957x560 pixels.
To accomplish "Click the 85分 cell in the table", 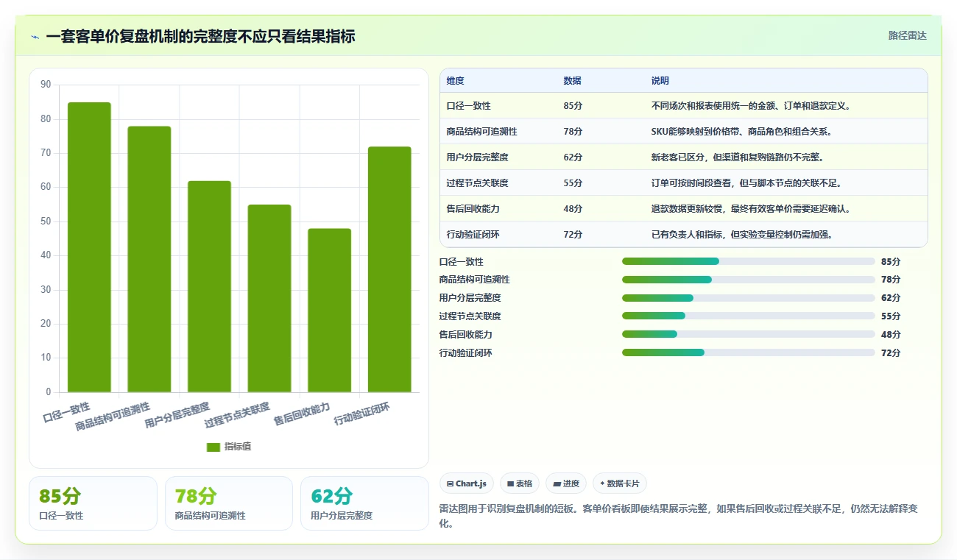I will coord(573,106).
